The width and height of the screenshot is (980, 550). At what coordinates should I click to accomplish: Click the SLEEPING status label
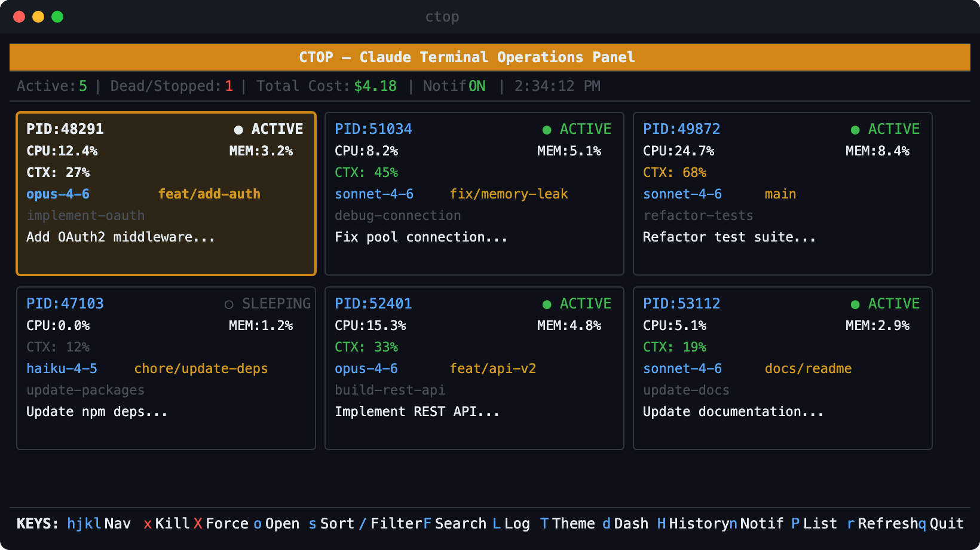tap(276, 304)
